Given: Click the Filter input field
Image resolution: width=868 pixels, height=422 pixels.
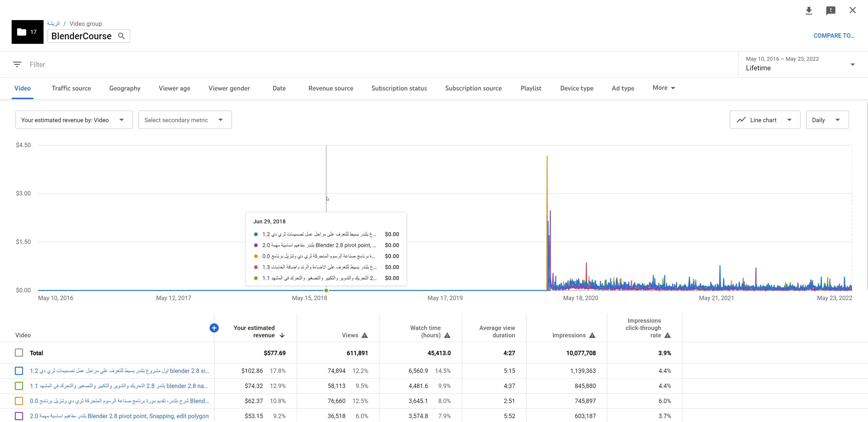Looking at the screenshot, I should 202,64.
